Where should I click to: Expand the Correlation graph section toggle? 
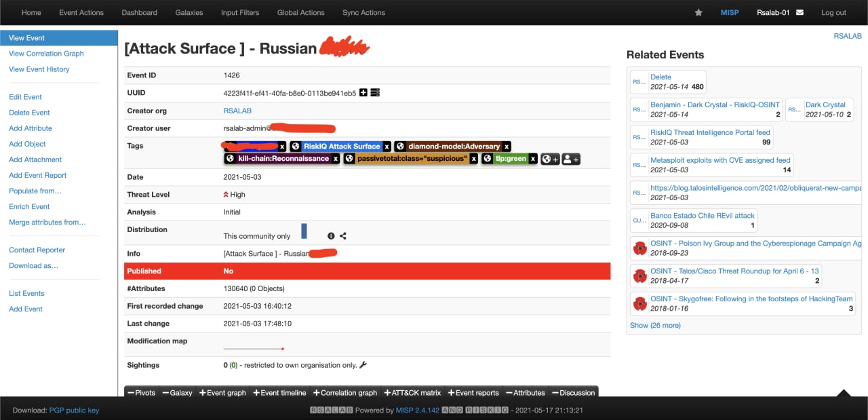point(344,392)
